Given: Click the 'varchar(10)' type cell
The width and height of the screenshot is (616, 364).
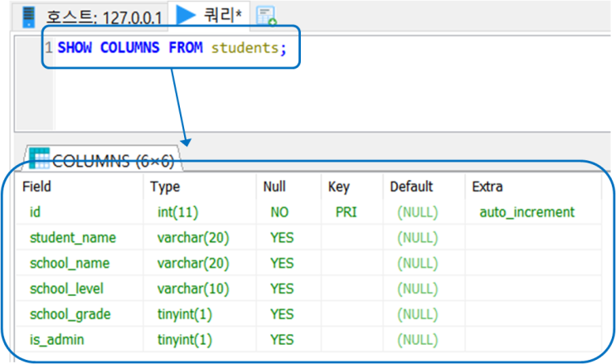Looking at the screenshot, I should pos(200,289).
